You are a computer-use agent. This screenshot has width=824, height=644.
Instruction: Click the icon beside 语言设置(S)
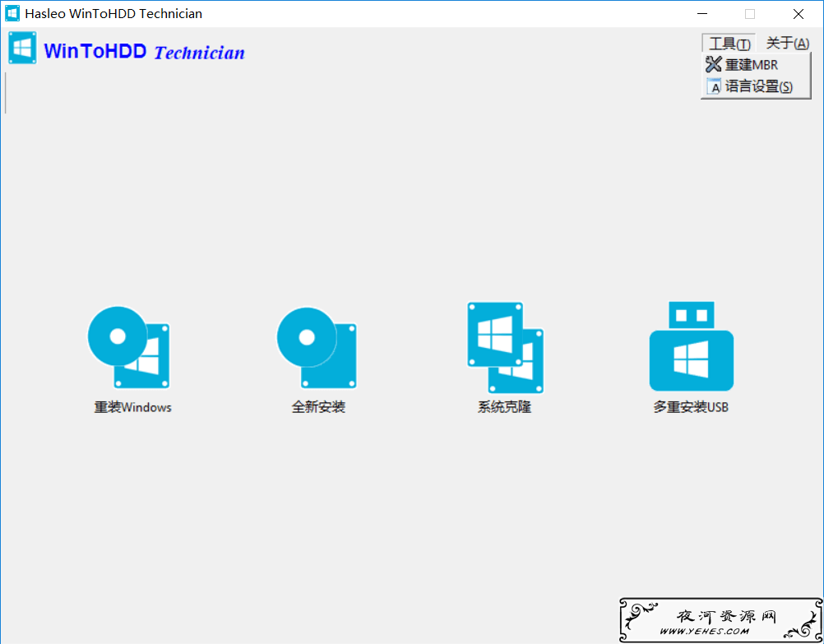714,86
